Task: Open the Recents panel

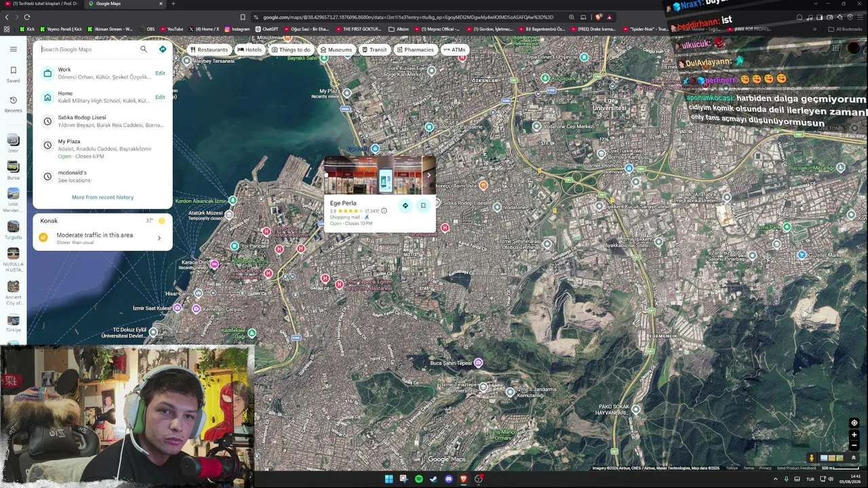Action: click(x=13, y=104)
